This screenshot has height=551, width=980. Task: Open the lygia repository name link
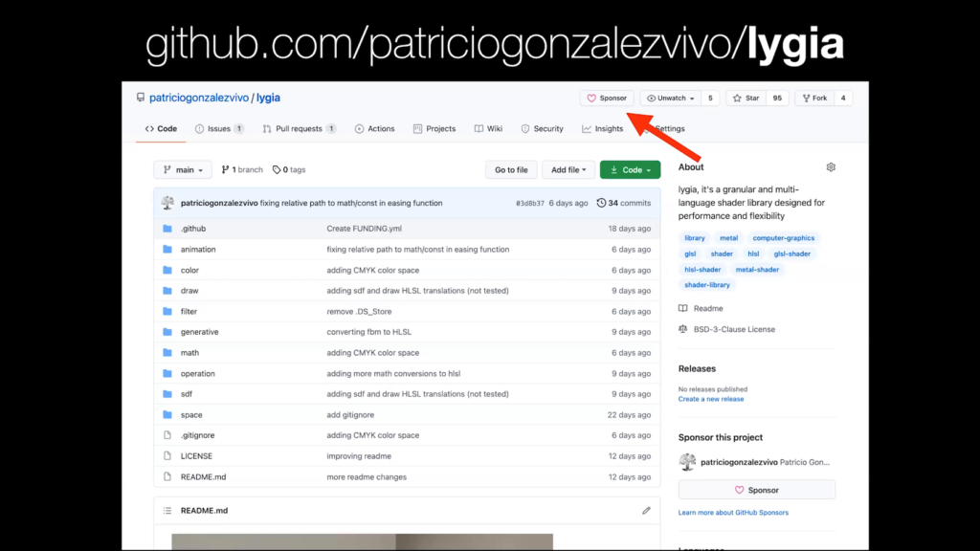[268, 98]
